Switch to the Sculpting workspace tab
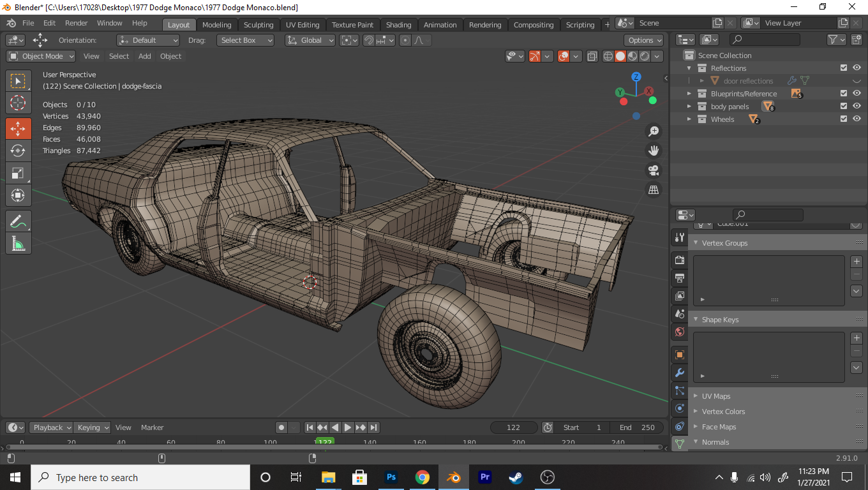Screen dimensions: 868x490 pos(258,25)
